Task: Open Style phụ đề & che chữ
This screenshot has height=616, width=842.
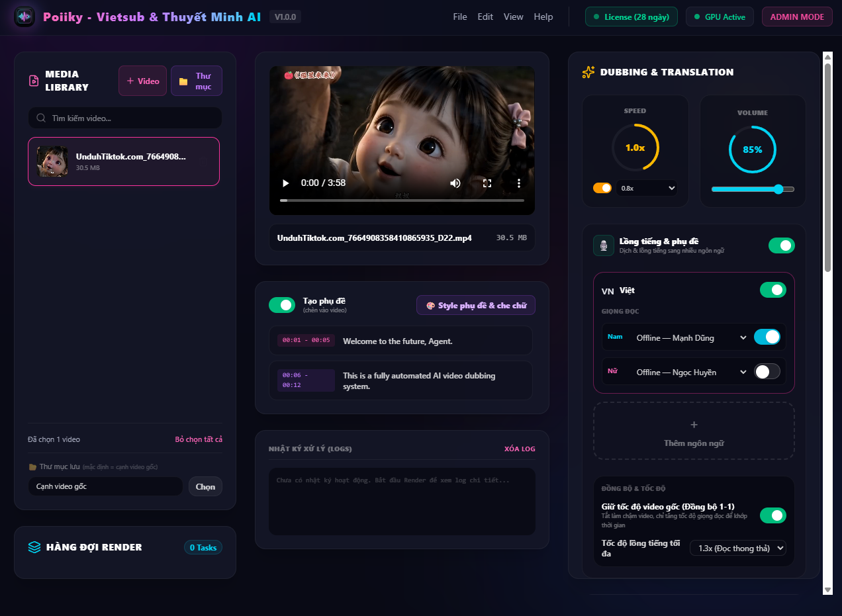Action: [476, 305]
